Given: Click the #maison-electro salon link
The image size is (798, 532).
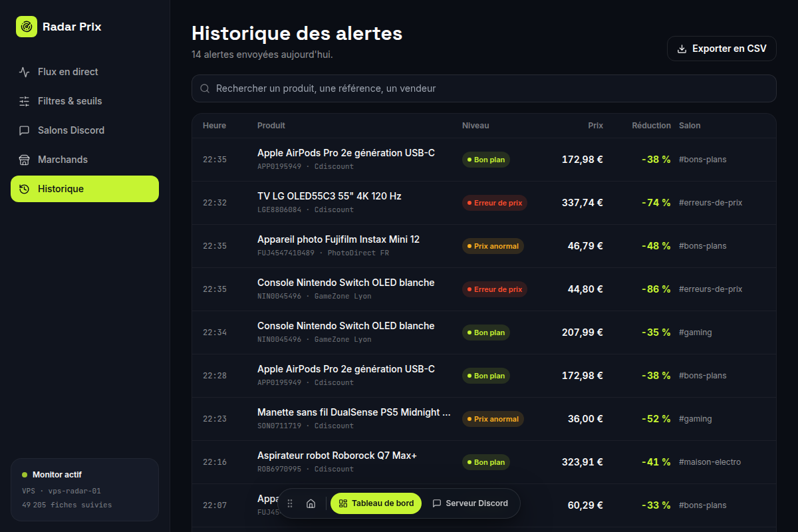Looking at the screenshot, I should (710, 462).
